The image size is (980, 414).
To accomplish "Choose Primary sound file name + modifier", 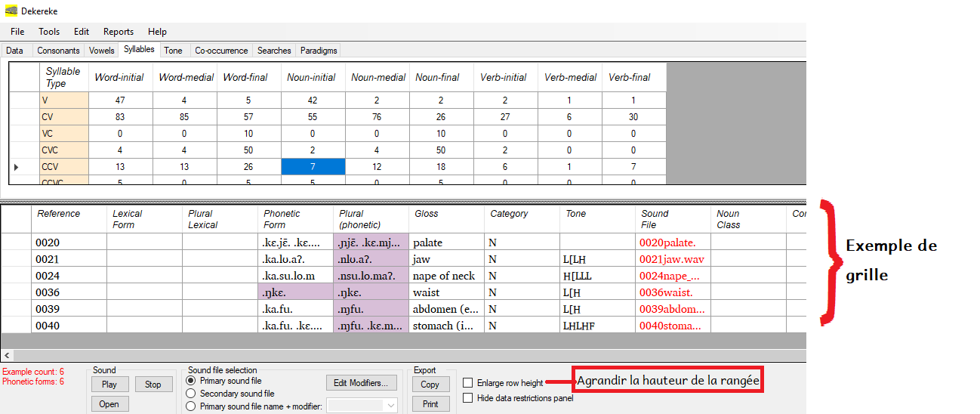I will pos(191,406).
